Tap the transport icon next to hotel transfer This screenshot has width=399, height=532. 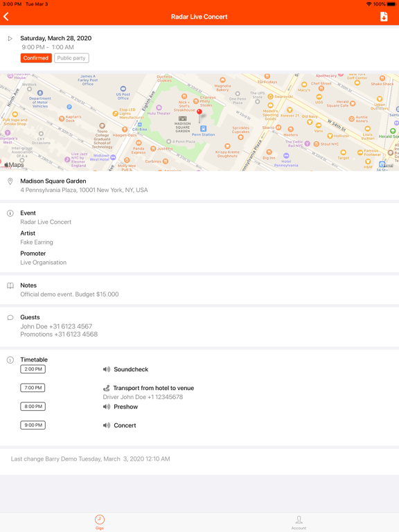[106, 388]
